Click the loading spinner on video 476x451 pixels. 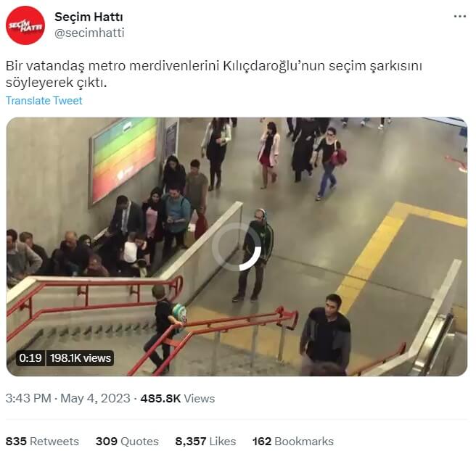(237, 247)
